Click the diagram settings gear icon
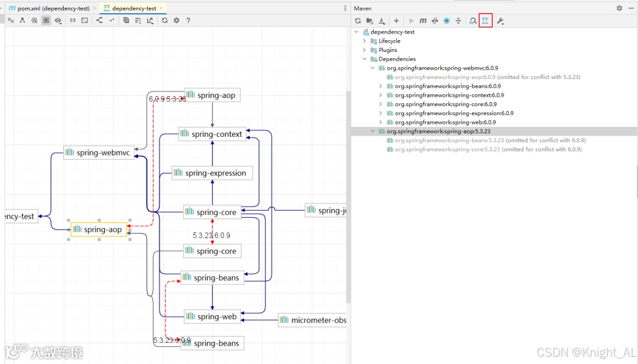Image resolution: width=638 pixels, height=364 pixels. (x=176, y=20)
